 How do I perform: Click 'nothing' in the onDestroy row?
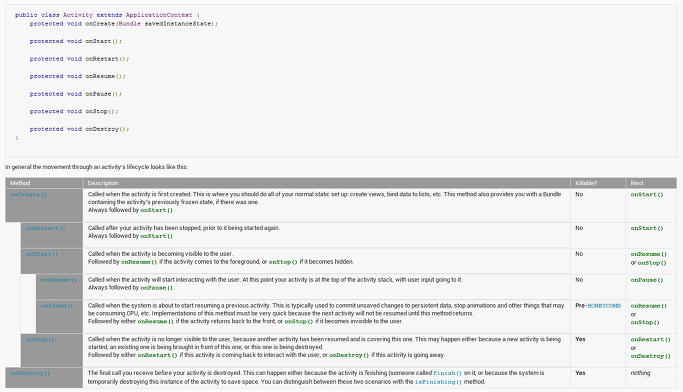[x=640, y=373]
